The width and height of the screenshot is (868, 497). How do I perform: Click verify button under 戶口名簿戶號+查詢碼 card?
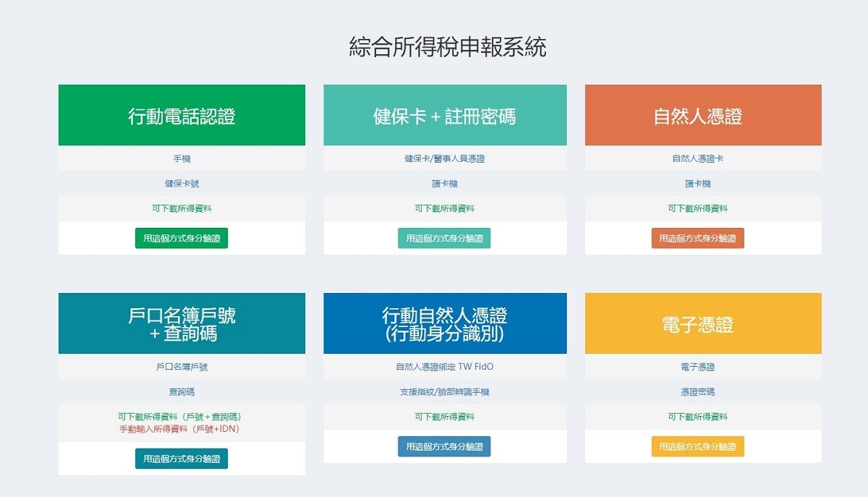182,459
